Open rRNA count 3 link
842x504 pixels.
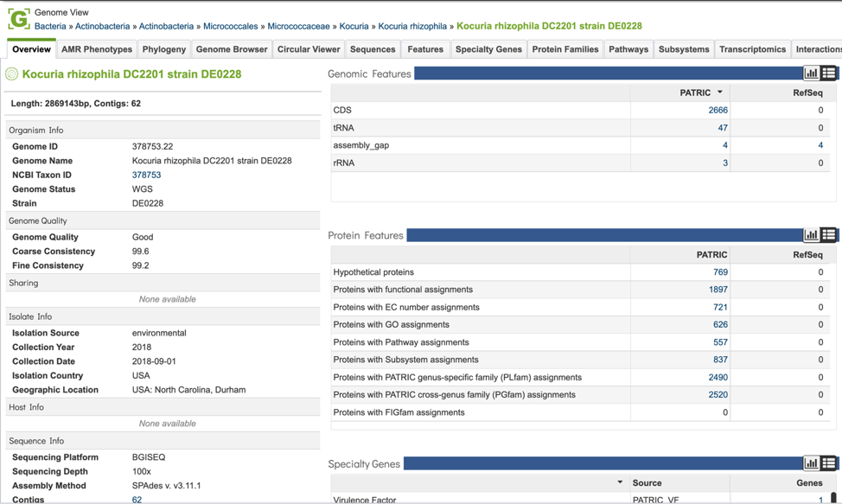[725, 163]
